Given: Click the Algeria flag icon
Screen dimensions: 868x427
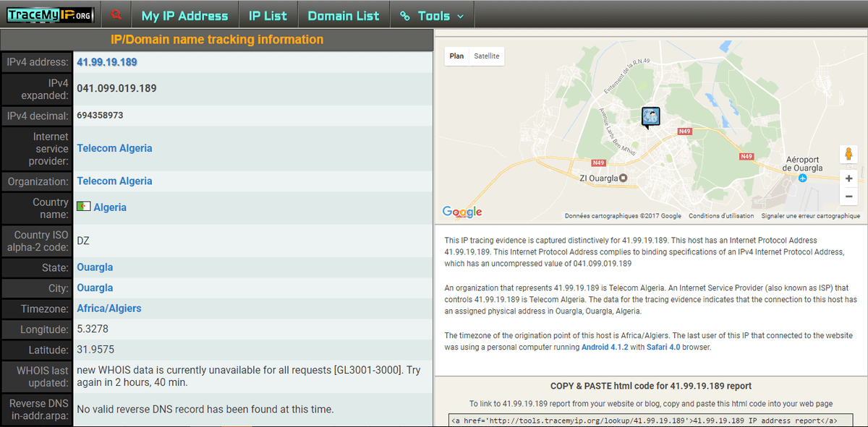Looking at the screenshot, I should point(84,207).
